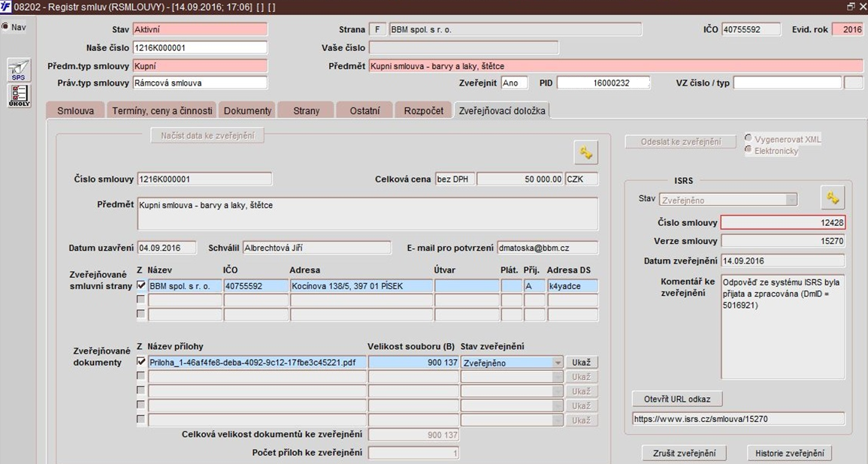Click the VZ číslo / typ field
This screenshot has width=868, height=464.
[787, 83]
